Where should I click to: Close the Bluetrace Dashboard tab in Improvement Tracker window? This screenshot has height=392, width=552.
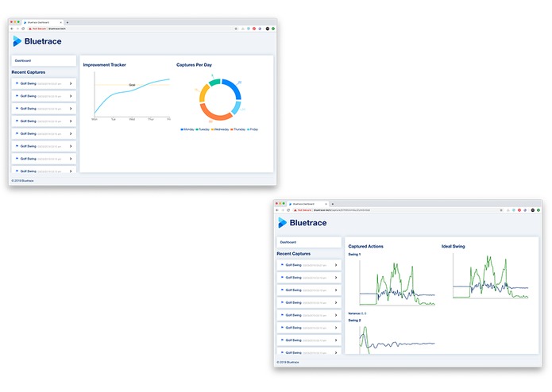click(x=60, y=22)
